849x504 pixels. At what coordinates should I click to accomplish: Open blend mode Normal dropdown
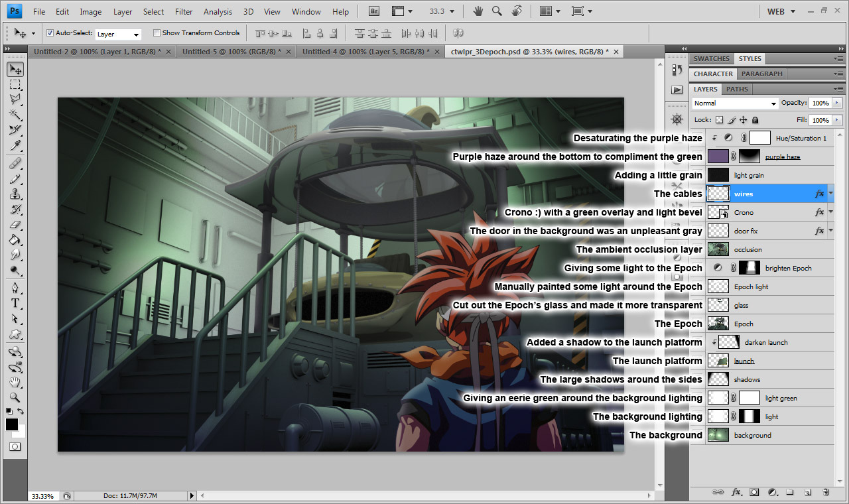pos(735,103)
